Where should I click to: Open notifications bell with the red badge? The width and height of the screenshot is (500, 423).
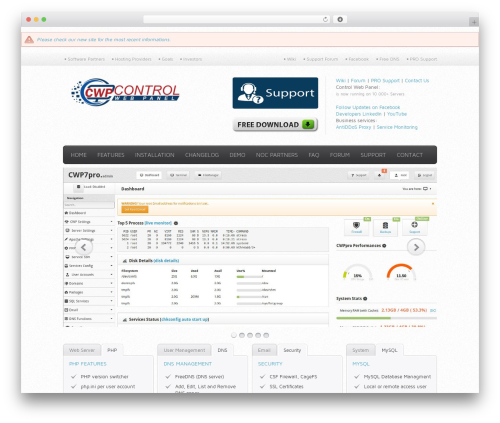click(380, 175)
